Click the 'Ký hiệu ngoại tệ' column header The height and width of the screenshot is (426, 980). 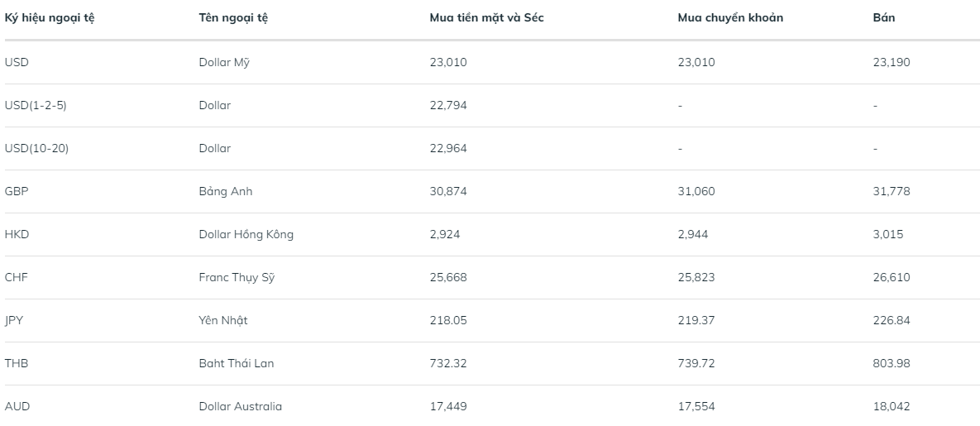[x=50, y=18]
